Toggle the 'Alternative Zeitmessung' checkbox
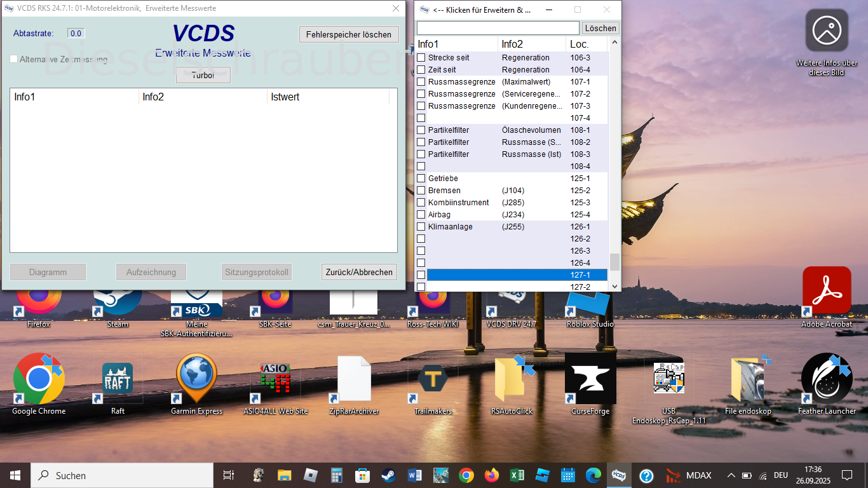868x488 pixels. (14, 59)
